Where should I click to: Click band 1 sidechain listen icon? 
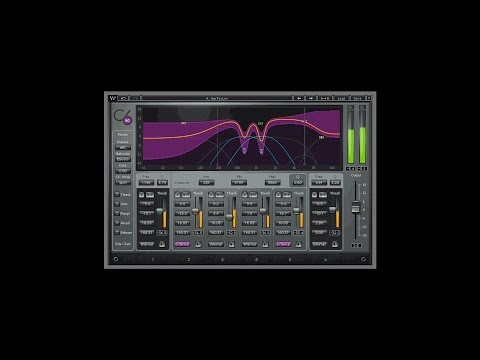point(162,244)
